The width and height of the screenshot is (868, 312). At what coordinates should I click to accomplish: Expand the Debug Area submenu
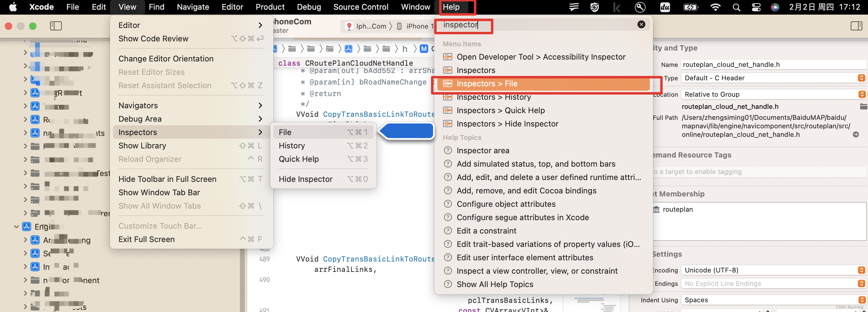pyautogui.click(x=191, y=119)
